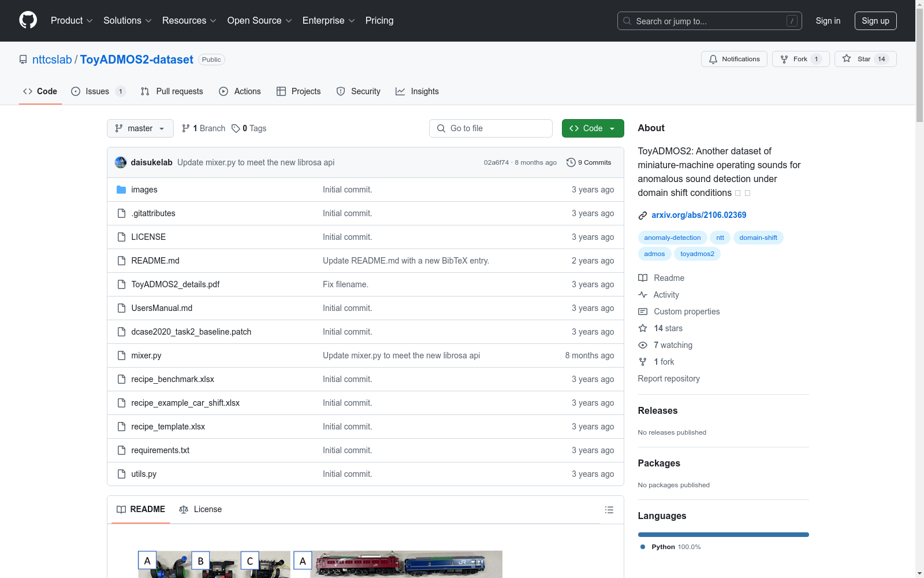The image size is (924, 578).
Task: Click Report repository link
Action: (x=669, y=379)
